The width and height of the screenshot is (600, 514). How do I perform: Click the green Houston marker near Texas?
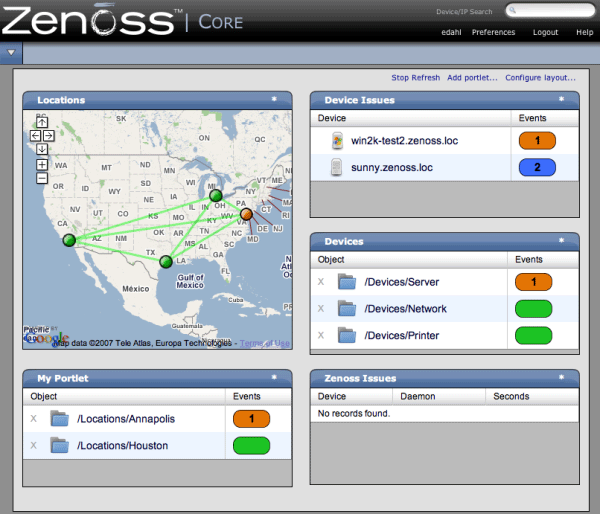[x=165, y=261]
